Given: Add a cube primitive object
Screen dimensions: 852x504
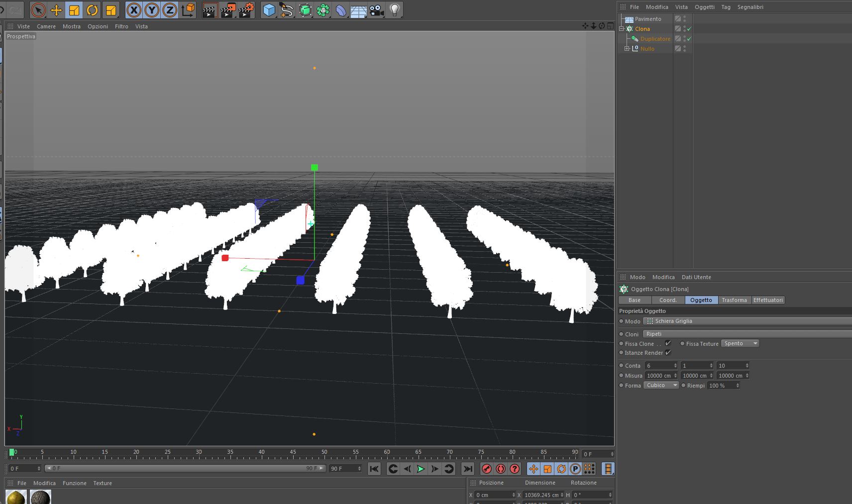Looking at the screenshot, I should (269, 10).
